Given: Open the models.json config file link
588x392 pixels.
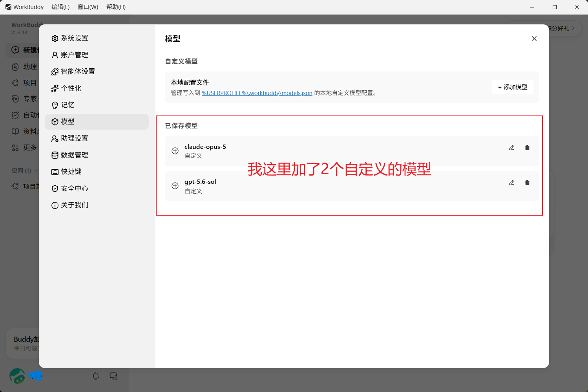Looking at the screenshot, I should (257, 93).
